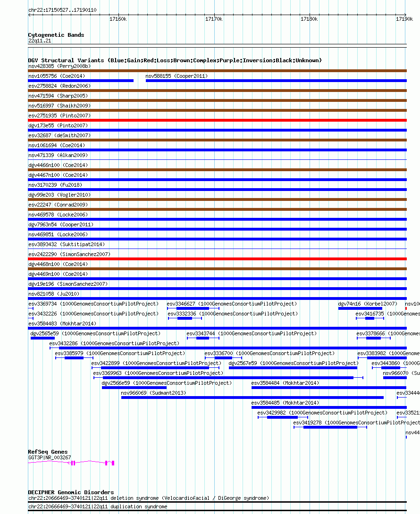The height and width of the screenshot is (514, 420).
Task: Click the esv3369734 variant label
Action: click(93, 304)
